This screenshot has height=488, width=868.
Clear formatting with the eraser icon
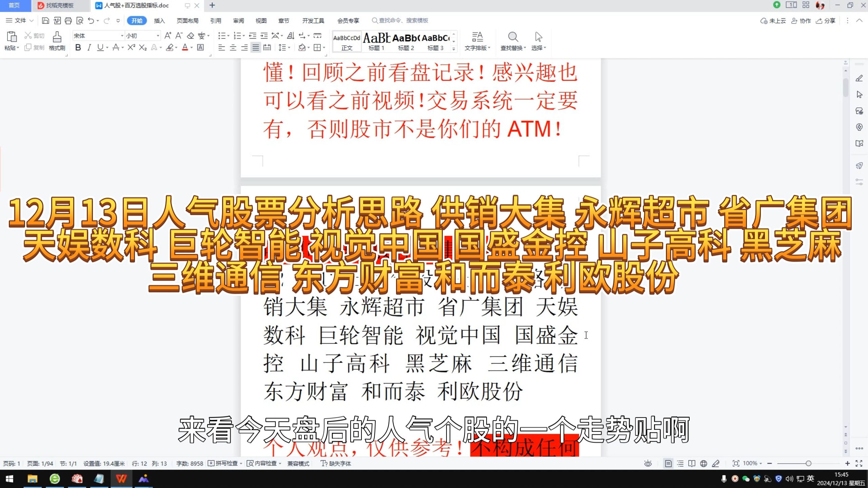coord(191,36)
